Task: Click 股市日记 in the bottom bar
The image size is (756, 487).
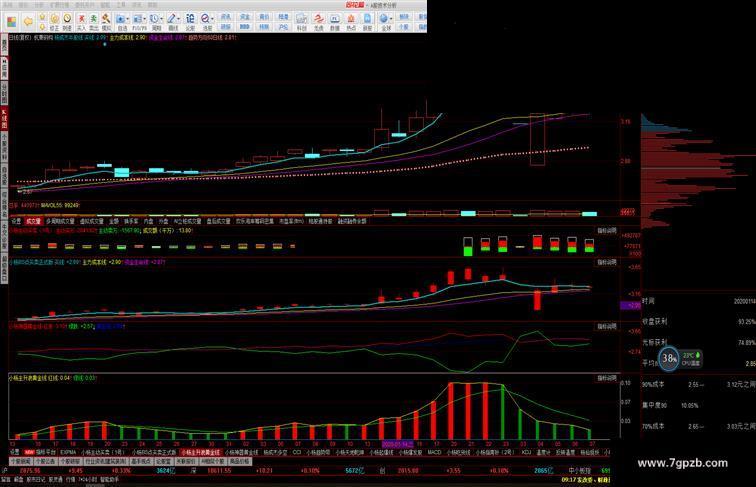Action: [x=35, y=480]
